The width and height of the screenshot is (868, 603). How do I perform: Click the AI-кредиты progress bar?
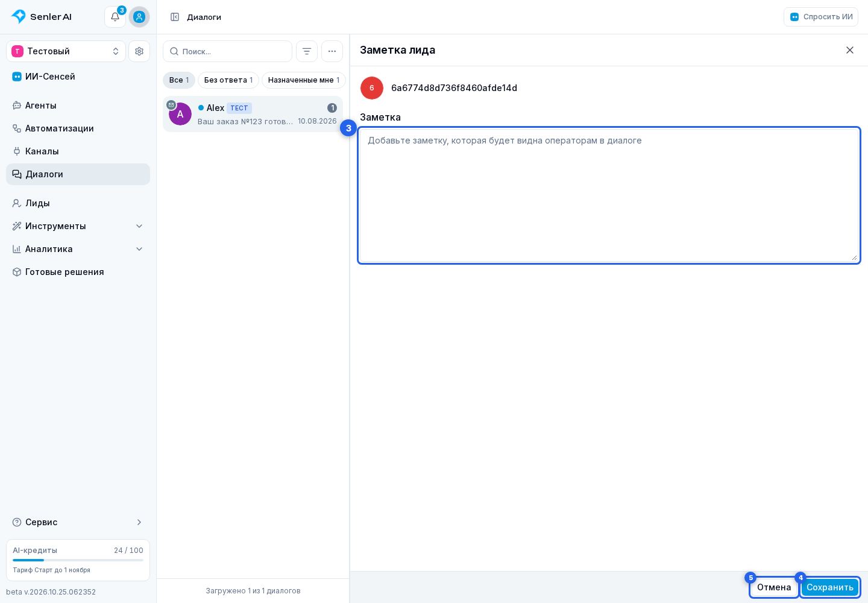coord(78,560)
